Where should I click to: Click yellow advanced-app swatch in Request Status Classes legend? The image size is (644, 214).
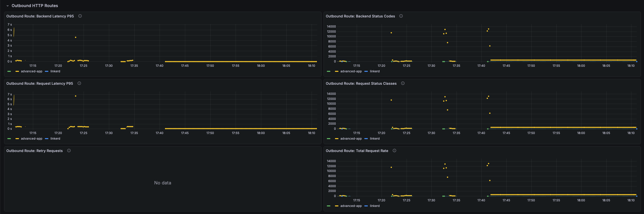click(x=336, y=139)
